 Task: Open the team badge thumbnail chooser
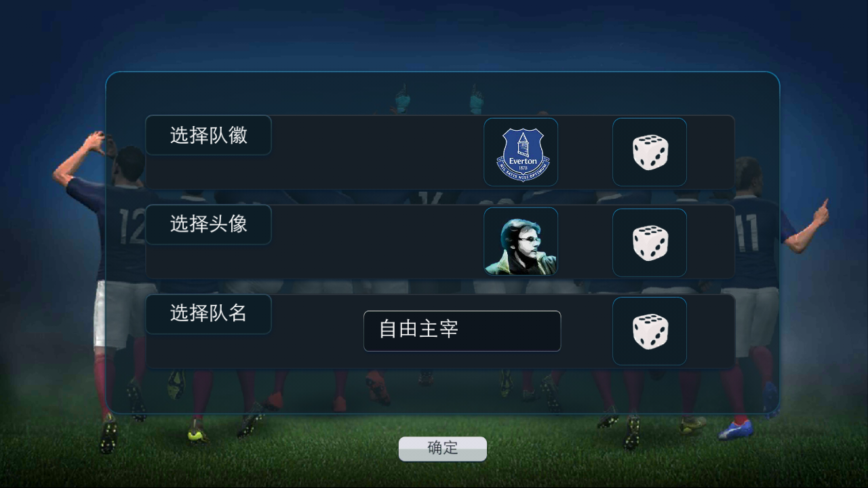tap(521, 152)
